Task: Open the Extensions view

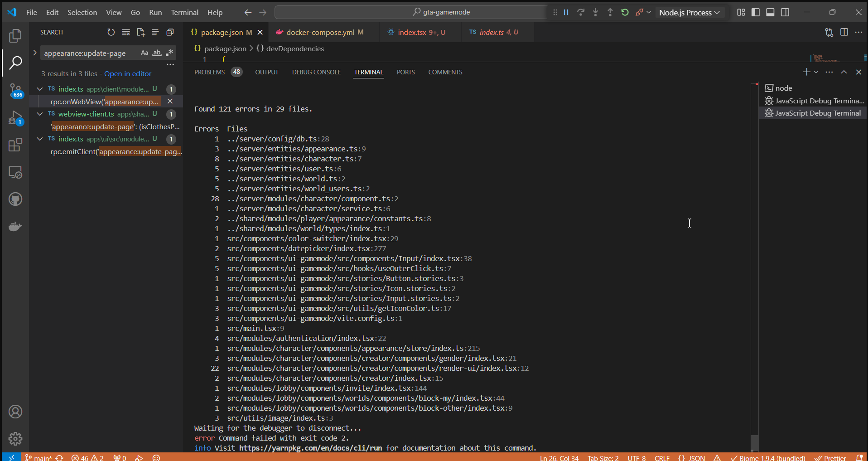Action: click(x=15, y=145)
